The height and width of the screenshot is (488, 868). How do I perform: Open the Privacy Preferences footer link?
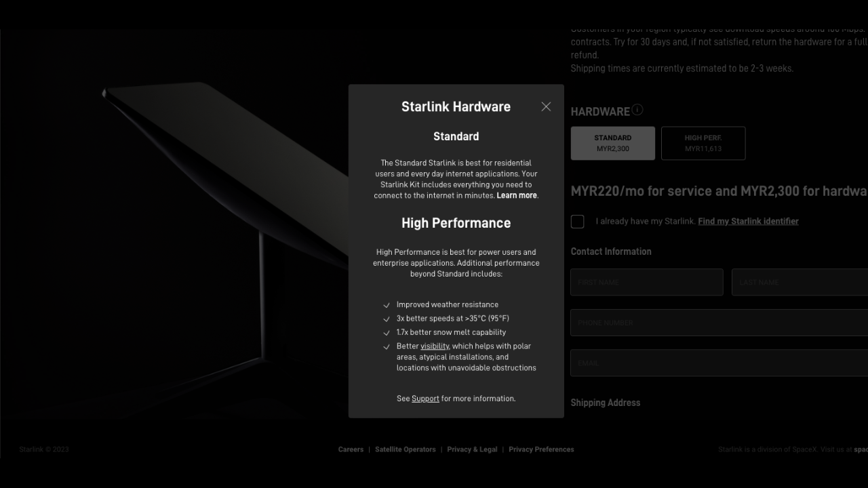click(541, 449)
